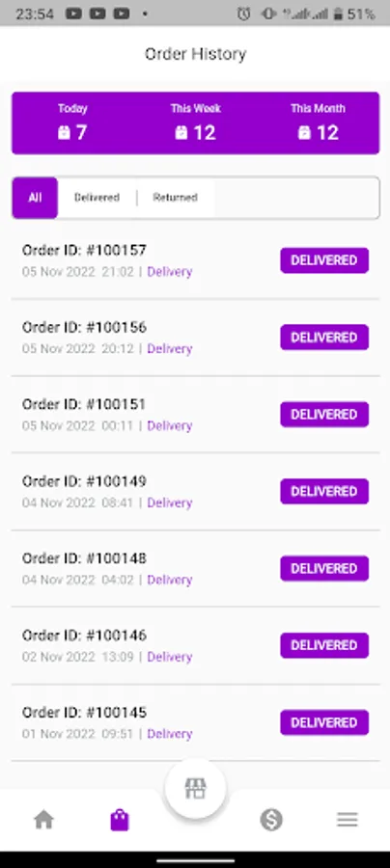Select the All filter tab
Screen dimensions: 390x868
point(35,198)
